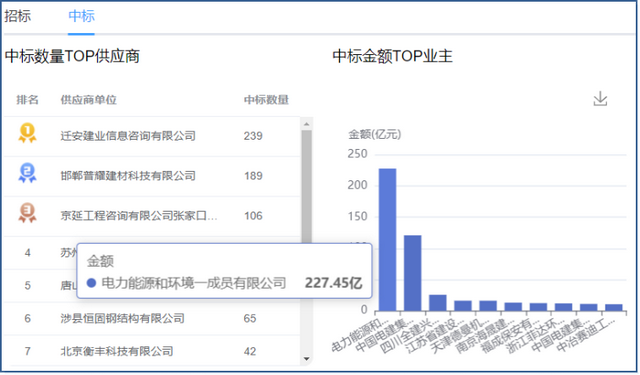Screen dimensions: 640x375
Task: Click the 南京海晟建 bar
Action: (x=513, y=307)
